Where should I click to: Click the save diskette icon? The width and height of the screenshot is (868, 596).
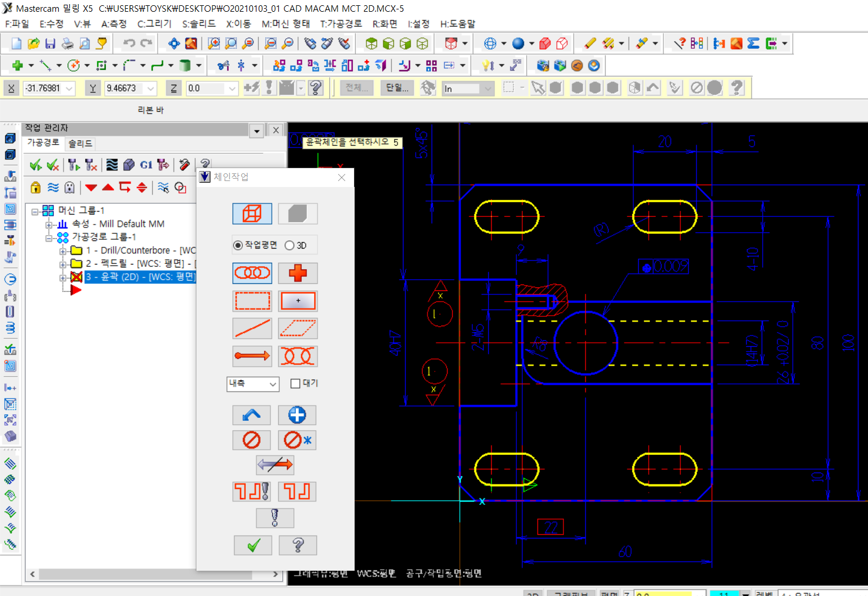(51, 43)
